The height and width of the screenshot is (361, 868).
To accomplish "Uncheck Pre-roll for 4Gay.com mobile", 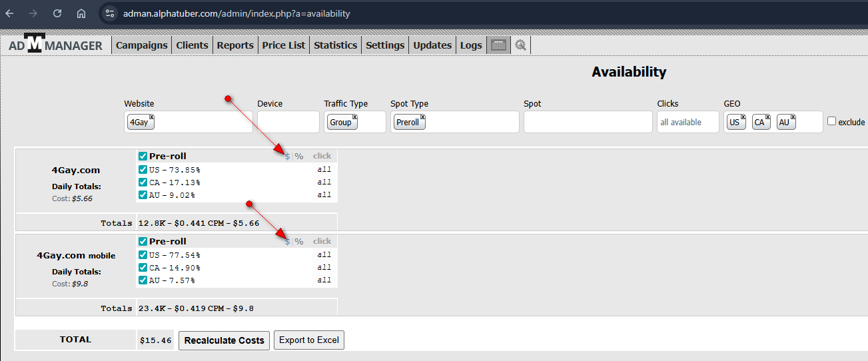I will (x=143, y=241).
